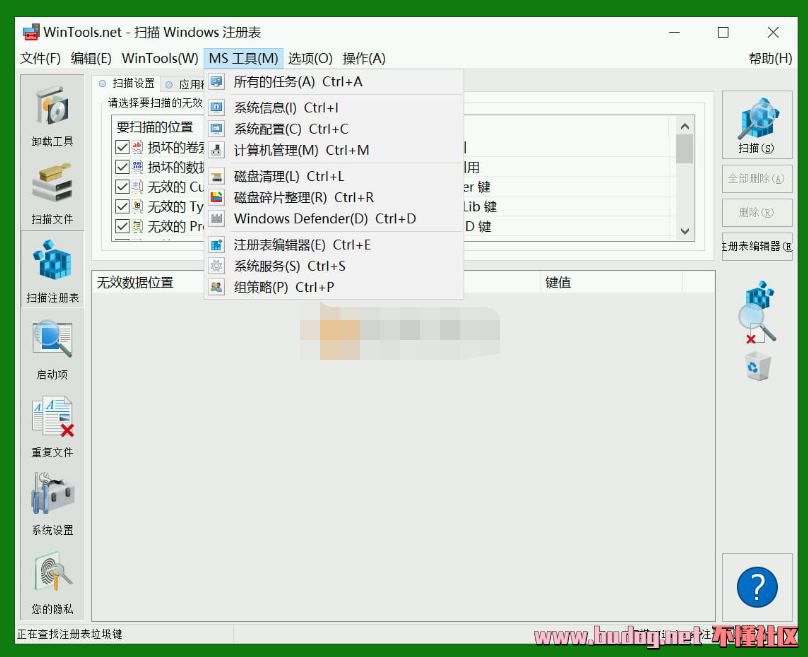The width and height of the screenshot is (808, 657).
Task: Open Windows Defender(D) menu entry
Action: click(333, 218)
